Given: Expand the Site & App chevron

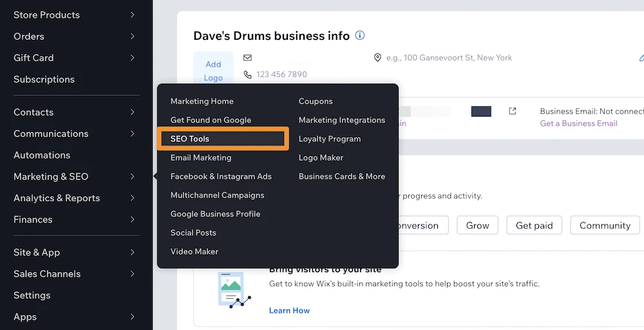Looking at the screenshot, I should 132,252.
